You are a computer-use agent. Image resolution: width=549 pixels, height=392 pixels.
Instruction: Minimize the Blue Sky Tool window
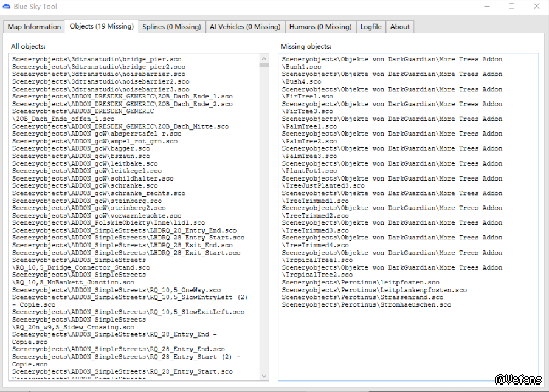486,6
